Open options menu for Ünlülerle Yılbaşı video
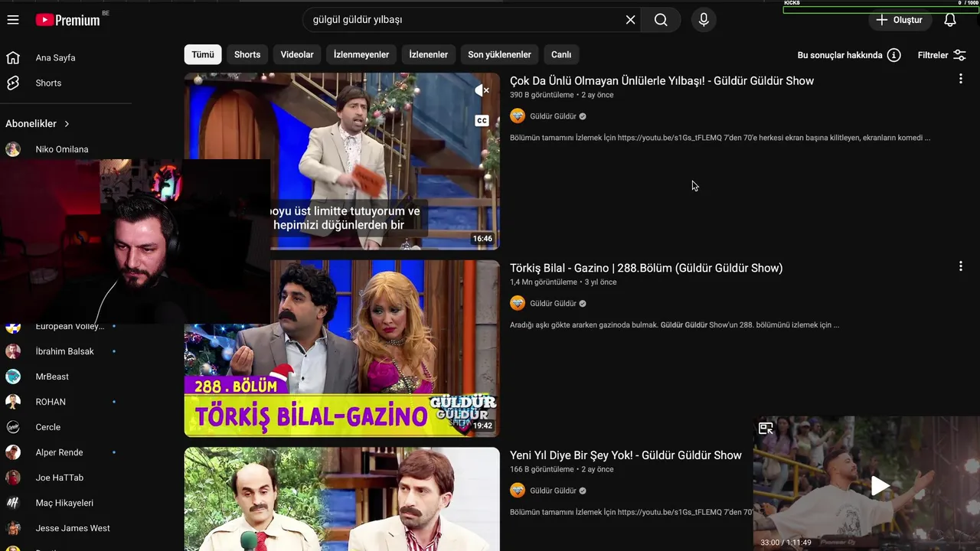 pyautogui.click(x=960, y=79)
